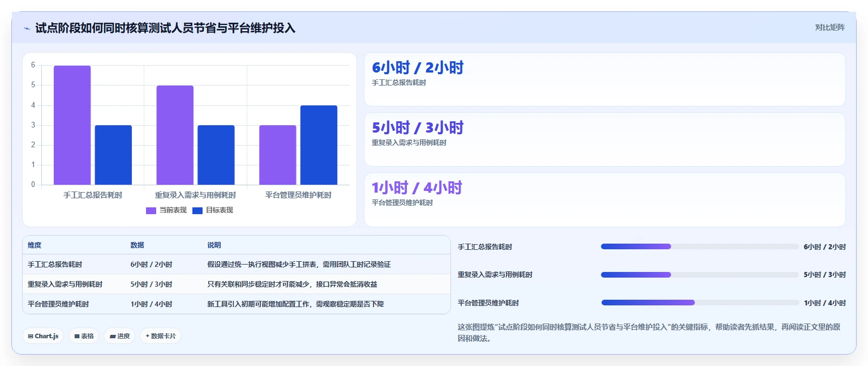Click chart x-axis label 重复录入需求与用例耗时
This screenshot has width=868, height=366.
196,195
